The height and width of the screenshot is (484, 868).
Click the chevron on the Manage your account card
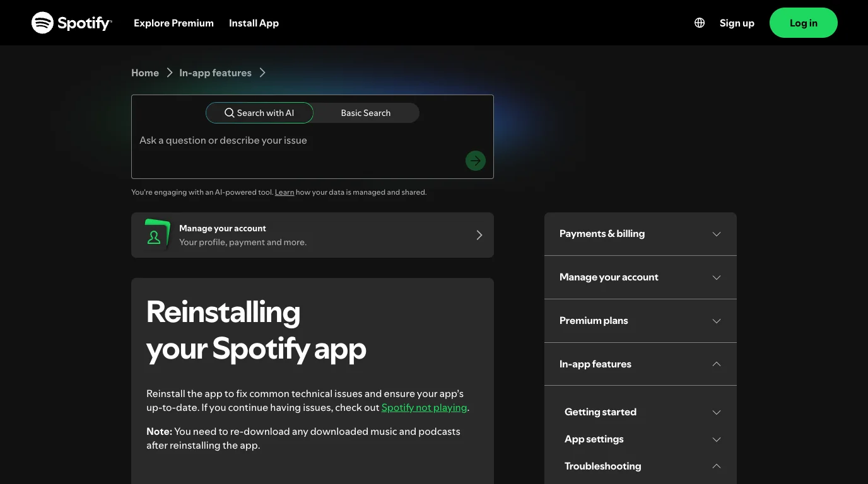[x=479, y=235]
